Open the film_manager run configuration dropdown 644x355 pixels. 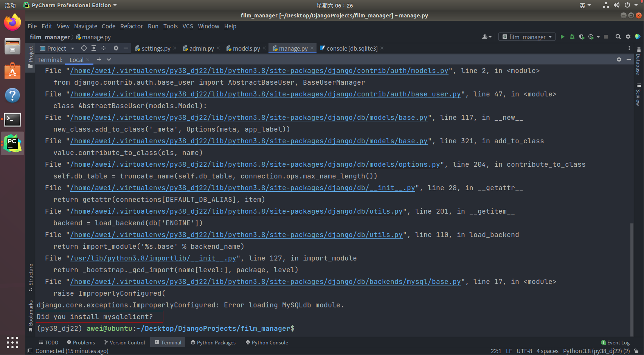[x=527, y=37]
